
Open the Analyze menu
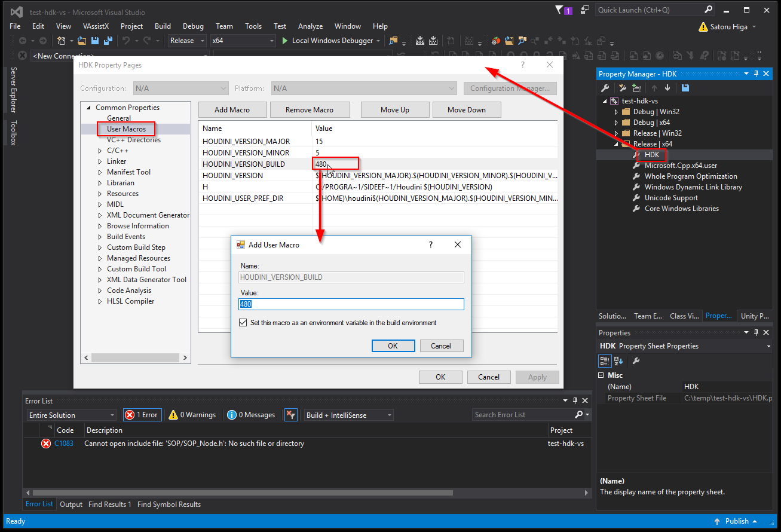pos(310,26)
